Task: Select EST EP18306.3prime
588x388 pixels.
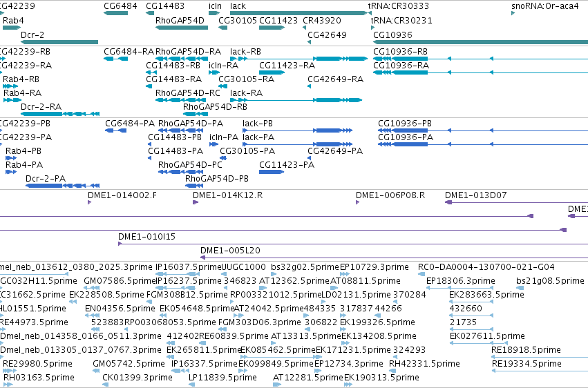Action: (x=459, y=288)
